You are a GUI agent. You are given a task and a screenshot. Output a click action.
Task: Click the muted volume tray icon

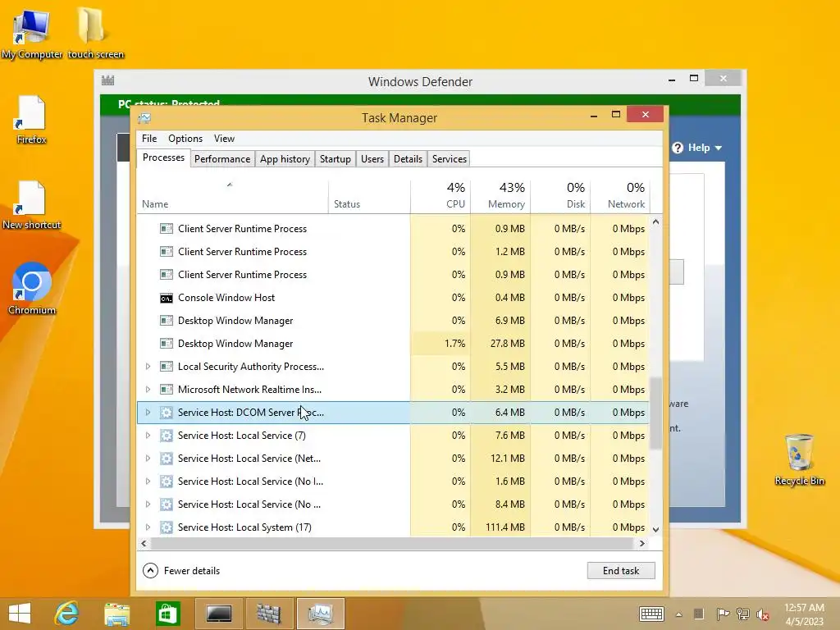[762, 614]
